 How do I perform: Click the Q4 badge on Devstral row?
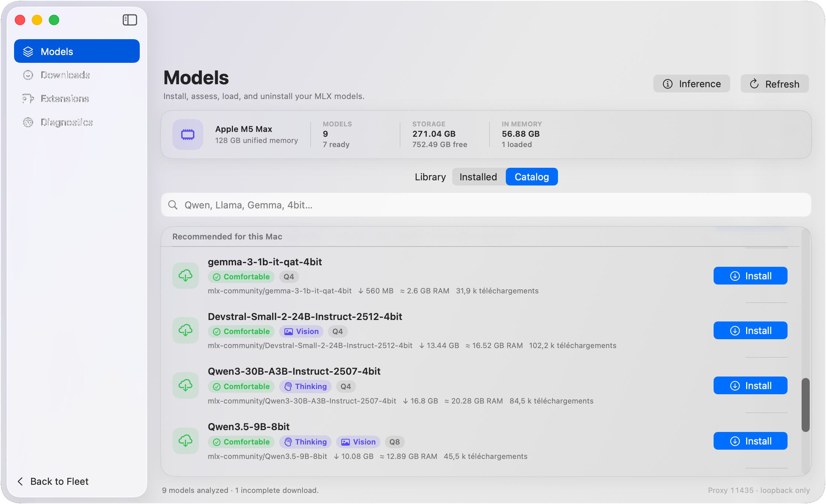338,331
